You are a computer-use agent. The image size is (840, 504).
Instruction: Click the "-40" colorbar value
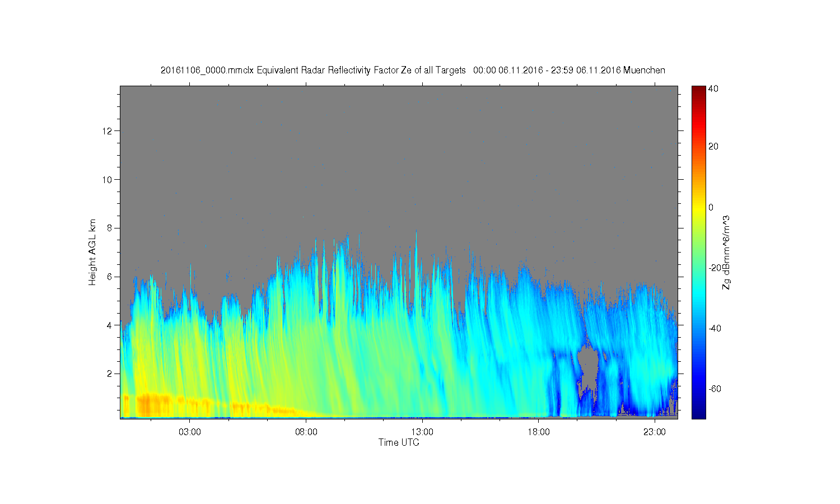pyautogui.click(x=715, y=328)
